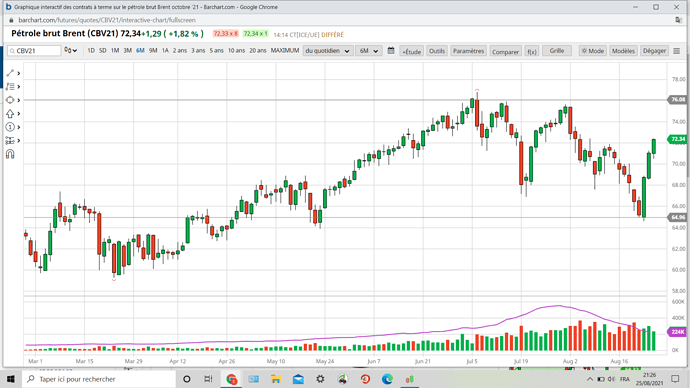Open File Explorer from the taskbar

pyautogui.click(x=275, y=379)
